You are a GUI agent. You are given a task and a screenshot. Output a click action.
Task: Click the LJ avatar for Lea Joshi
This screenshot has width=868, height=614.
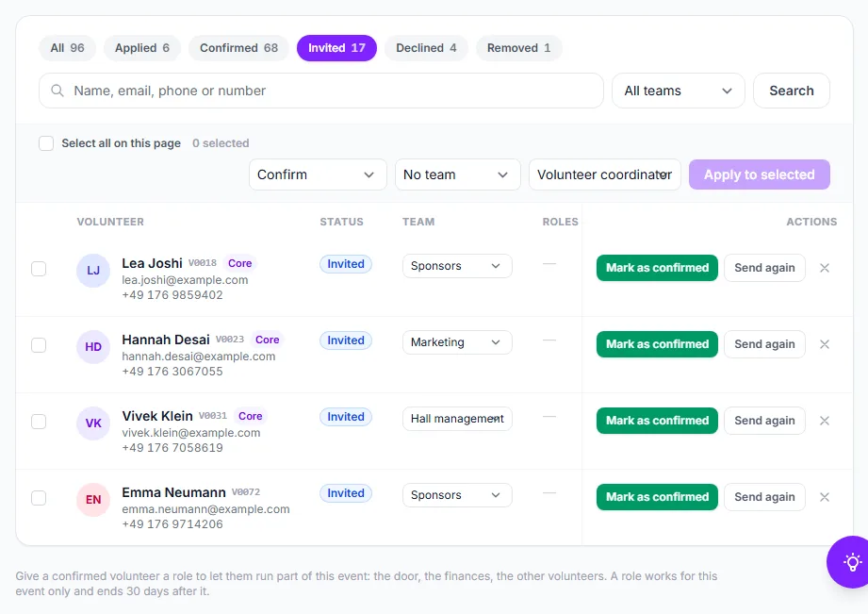(x=93, y=271)
